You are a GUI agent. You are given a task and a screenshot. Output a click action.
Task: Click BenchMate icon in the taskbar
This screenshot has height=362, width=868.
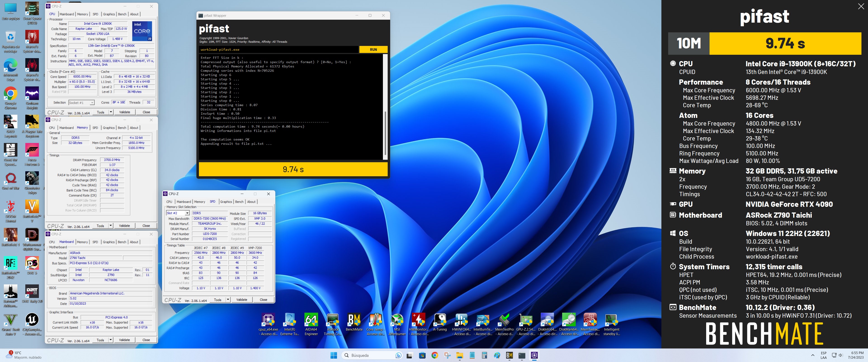(x=509, y=355)
